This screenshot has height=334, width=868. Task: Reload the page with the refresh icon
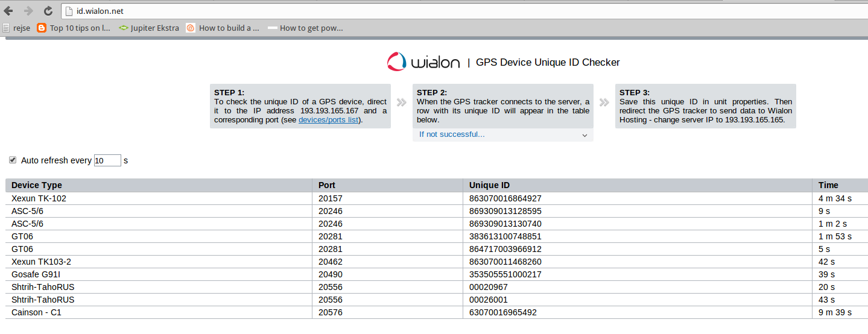click(x=48, y=11)
